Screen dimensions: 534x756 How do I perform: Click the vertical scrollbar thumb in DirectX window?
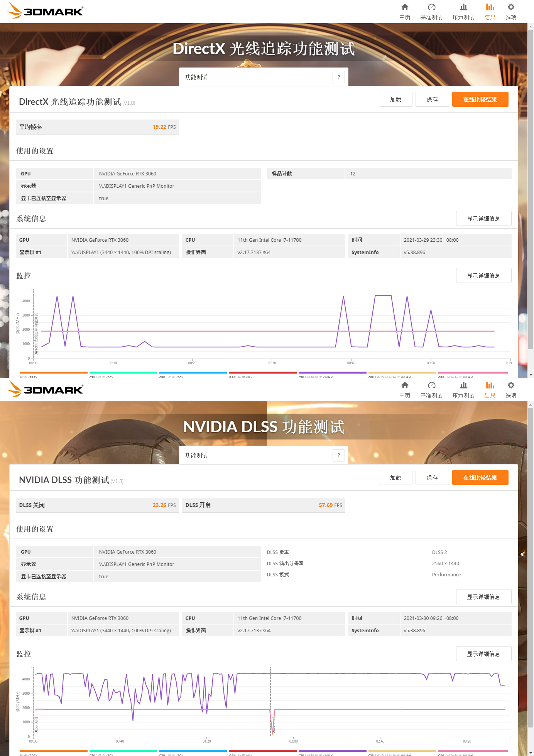coord(531,189)
